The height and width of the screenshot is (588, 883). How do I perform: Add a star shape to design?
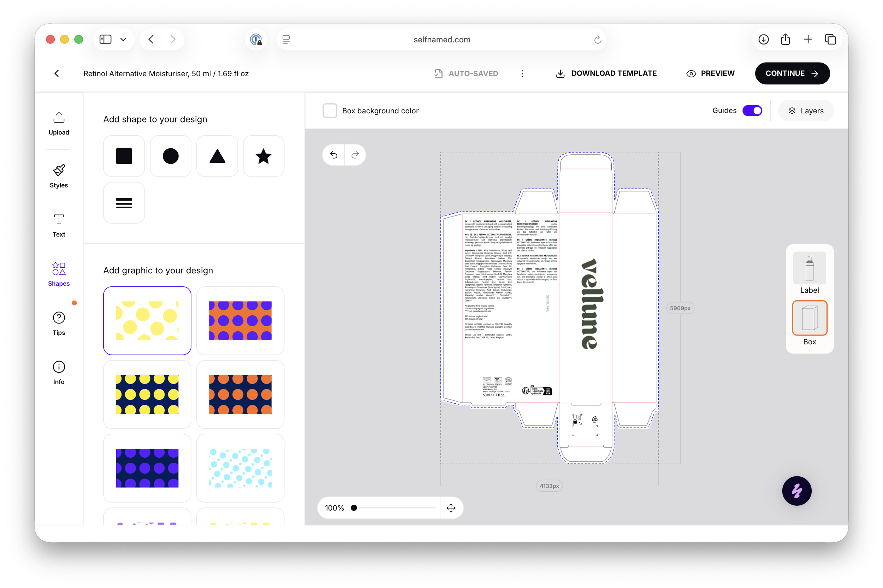tap(263, 156)
